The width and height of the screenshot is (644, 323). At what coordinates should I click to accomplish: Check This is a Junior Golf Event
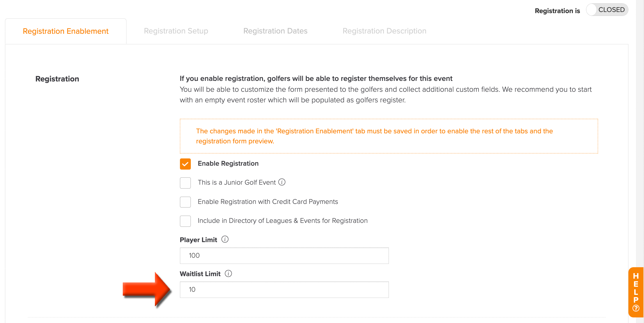pos(185,183)
